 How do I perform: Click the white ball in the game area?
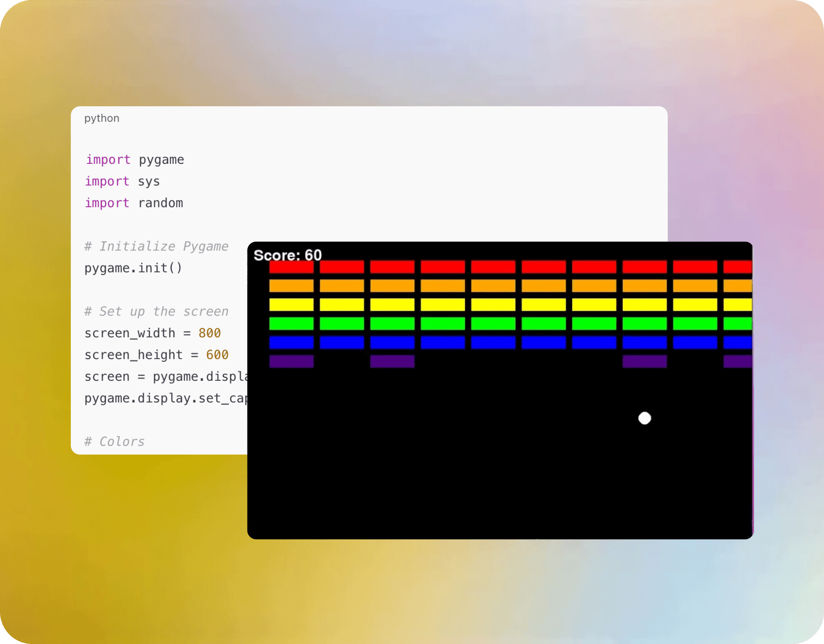tap(644, 419)
